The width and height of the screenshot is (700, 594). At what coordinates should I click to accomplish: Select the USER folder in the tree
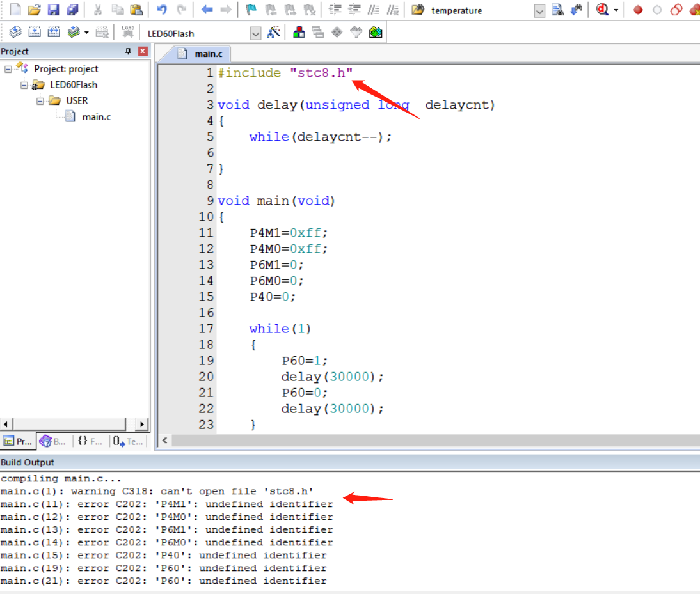pyautogui.click(x=77, y=101)
